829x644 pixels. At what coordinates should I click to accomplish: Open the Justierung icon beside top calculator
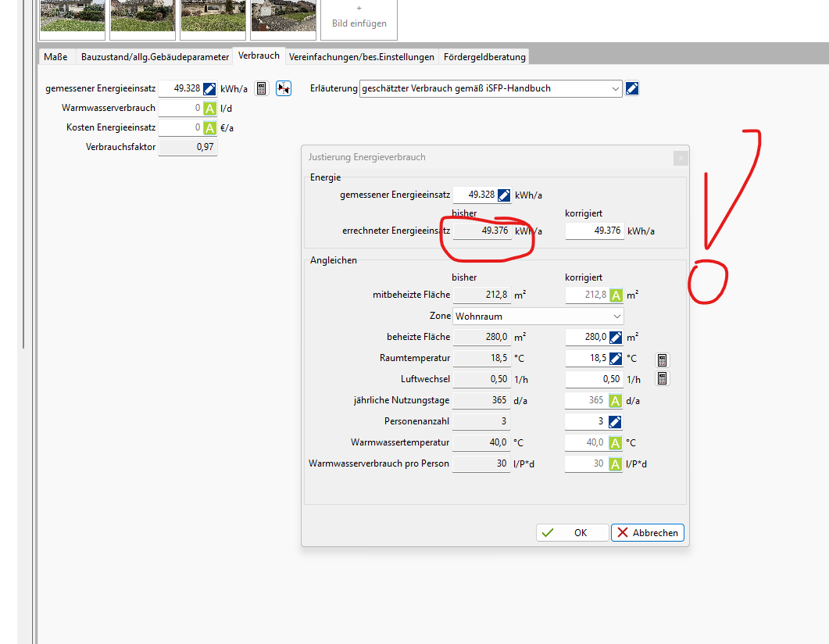[284, 89]
